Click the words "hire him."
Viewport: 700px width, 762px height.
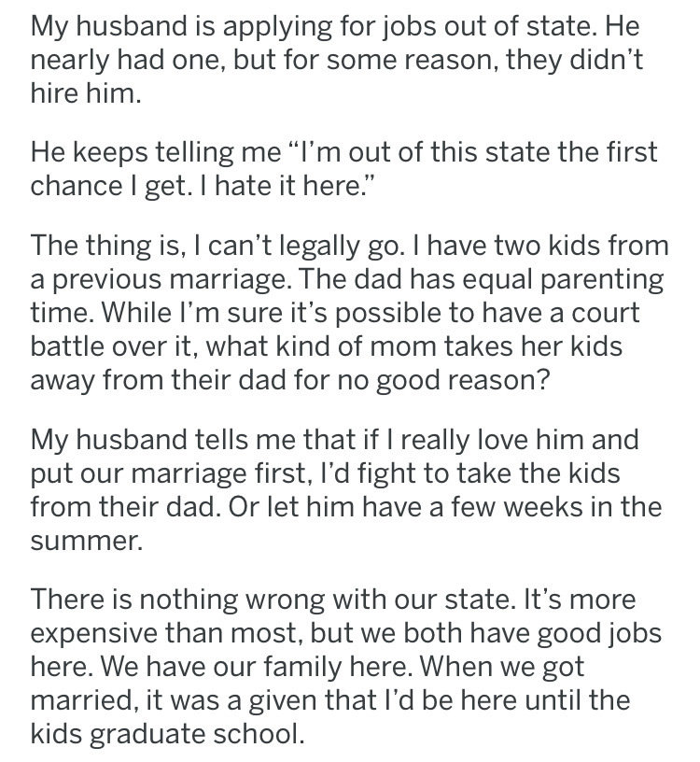pyautogui.click(x=86, y=92)
